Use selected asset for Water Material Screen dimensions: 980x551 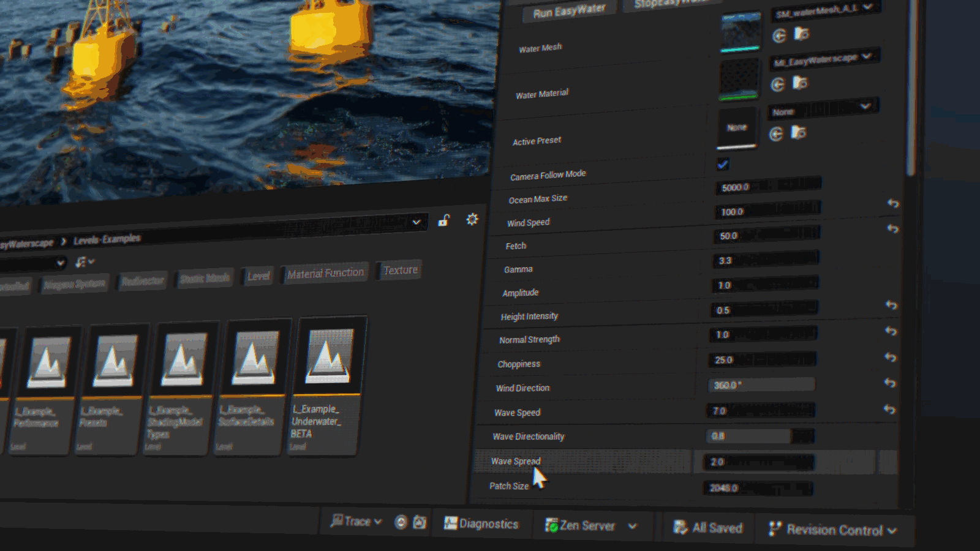(778, 84)
